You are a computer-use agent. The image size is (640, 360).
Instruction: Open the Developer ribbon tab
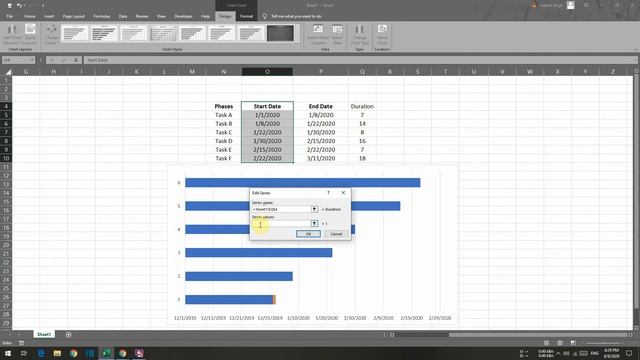tap(183, 16)
